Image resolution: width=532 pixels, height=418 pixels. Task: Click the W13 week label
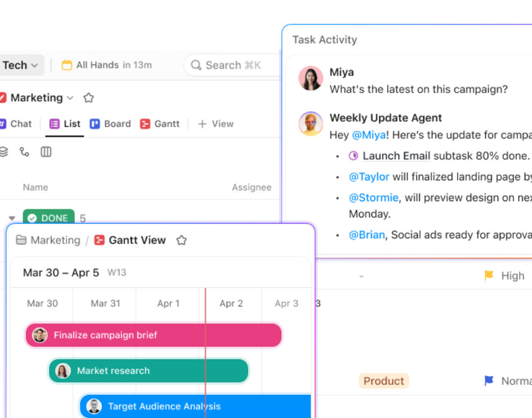117,273
